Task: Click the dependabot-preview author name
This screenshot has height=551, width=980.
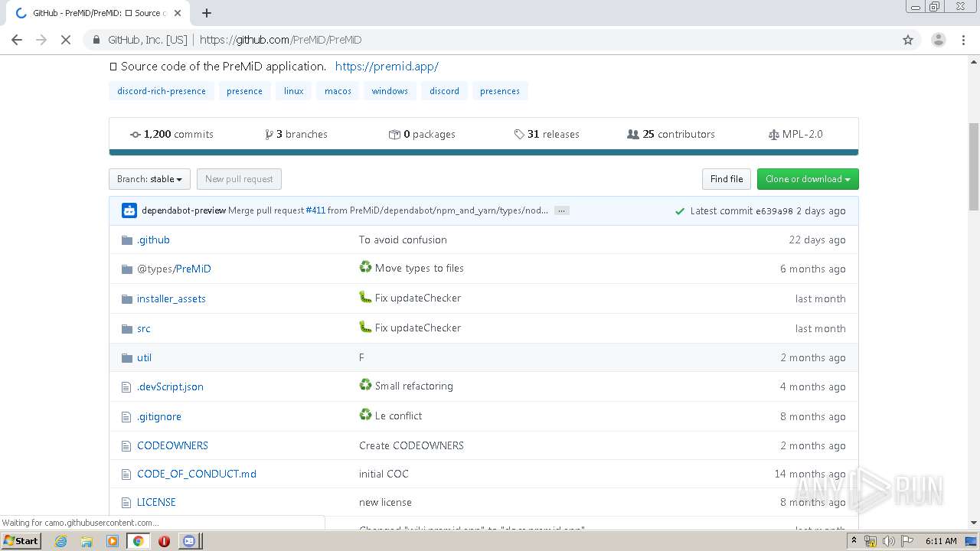Action: click(184, 211)
